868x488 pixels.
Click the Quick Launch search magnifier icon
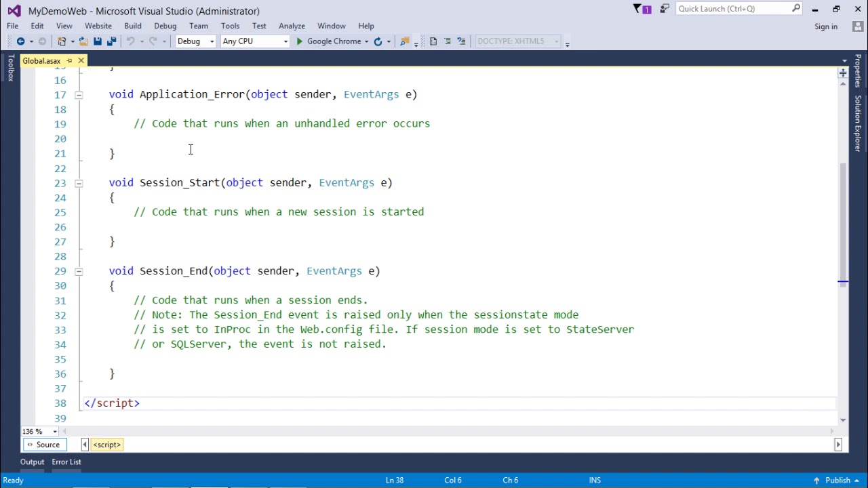pyautogui.click(x=796, y=8)
